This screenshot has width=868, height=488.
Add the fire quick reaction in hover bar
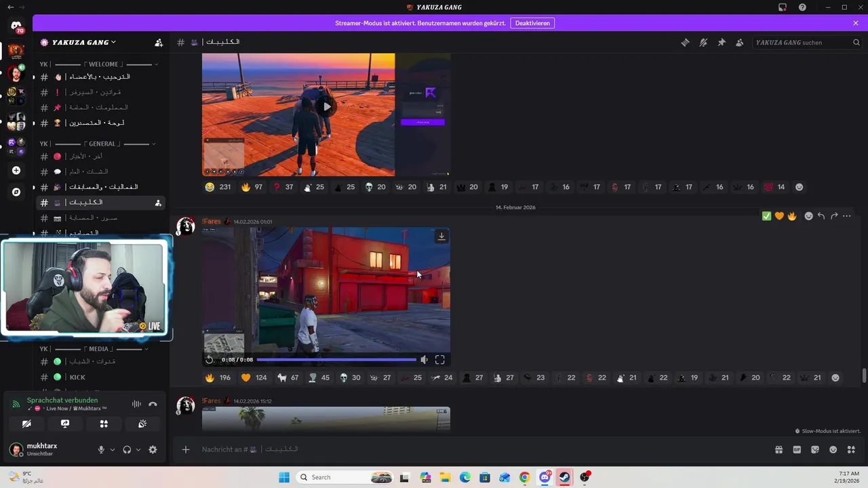point(791,216)
